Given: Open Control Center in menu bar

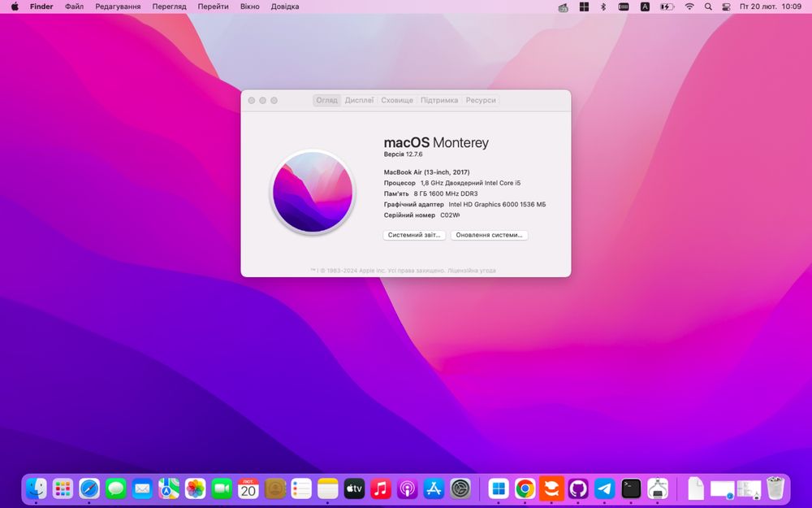Looking at the screenshot, I should (726, 7).
